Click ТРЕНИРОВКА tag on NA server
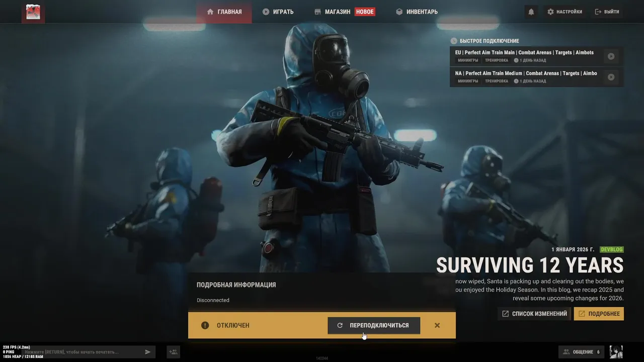Viewport: 644px width, 362px height. [x=497, y=81]
